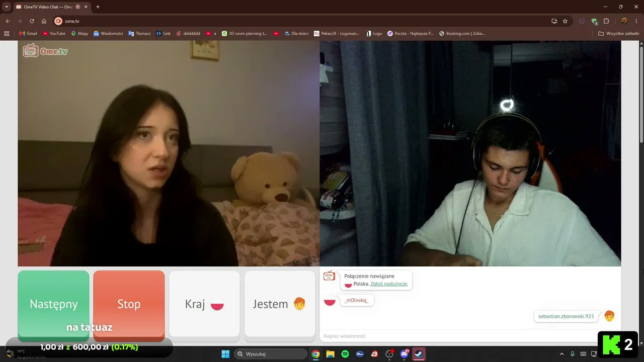Viewport: 644px width, 362px height.
Task: Click the microphone tray icon
Action: click(x=573, y=354)
